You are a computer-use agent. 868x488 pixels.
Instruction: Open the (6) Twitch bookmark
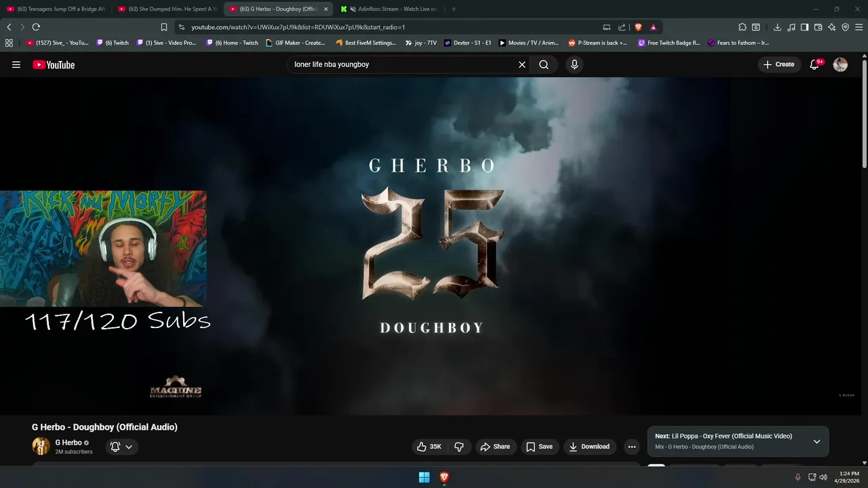113,43
